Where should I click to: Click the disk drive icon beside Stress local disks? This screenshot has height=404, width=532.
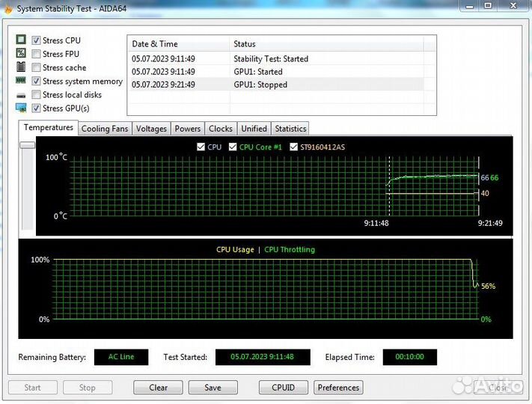pyautogui.click(x=21, y=95)
